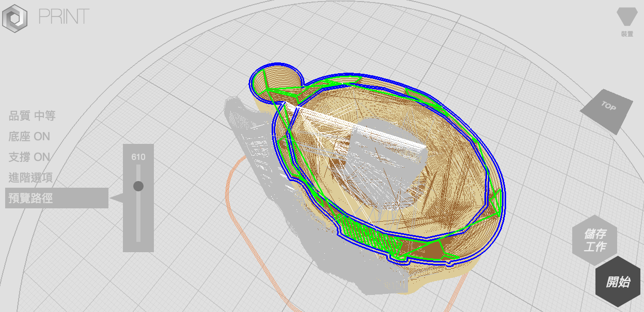Toggle the 底座 ON raft setting
Viewport: 644px width, 312px height.
[29, 137]
